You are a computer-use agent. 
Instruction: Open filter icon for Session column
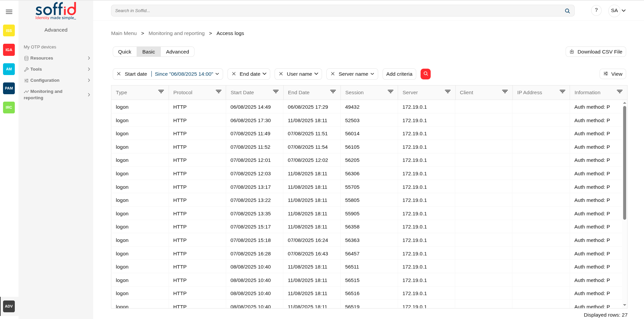pos(391,92)
